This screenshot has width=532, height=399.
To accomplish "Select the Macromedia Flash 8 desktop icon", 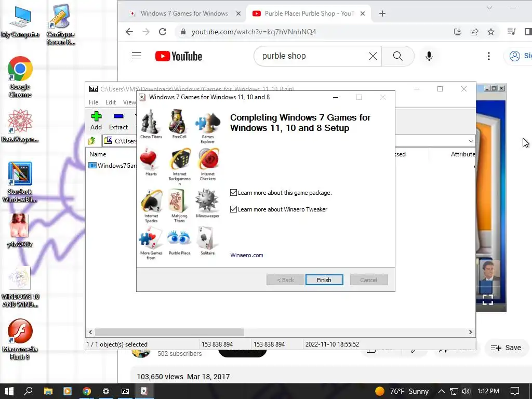I will click(20, 339).
